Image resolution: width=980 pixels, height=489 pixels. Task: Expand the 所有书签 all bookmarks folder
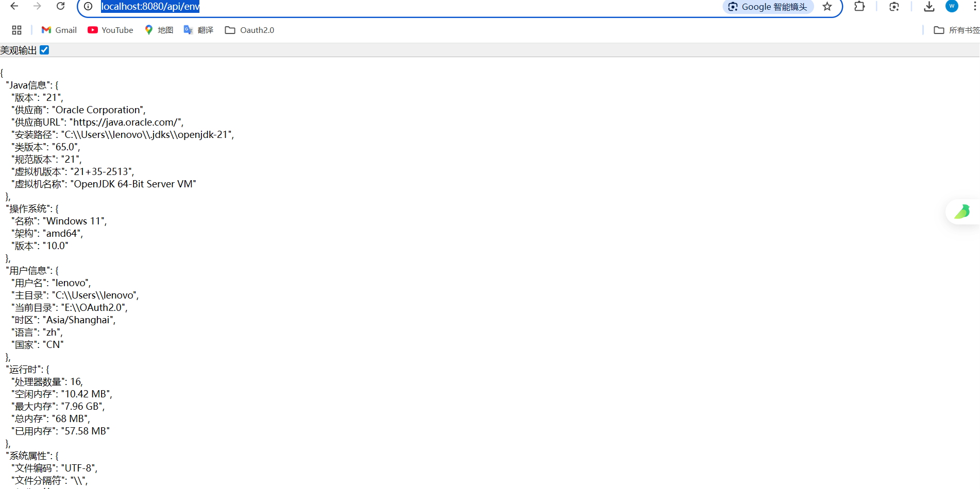(x=957, y=30)
